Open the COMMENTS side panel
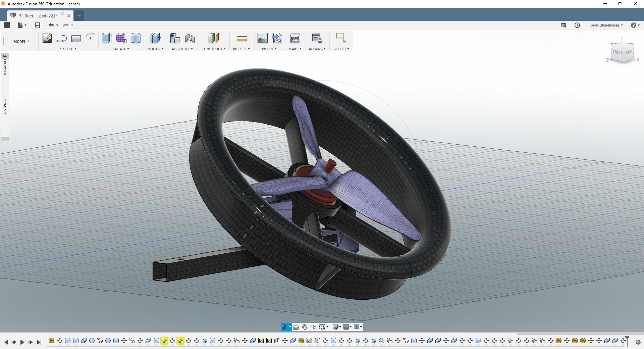Image resolution: width=644 pixels, height=349 pixels. pyautogui.click(x=5, y=106)
